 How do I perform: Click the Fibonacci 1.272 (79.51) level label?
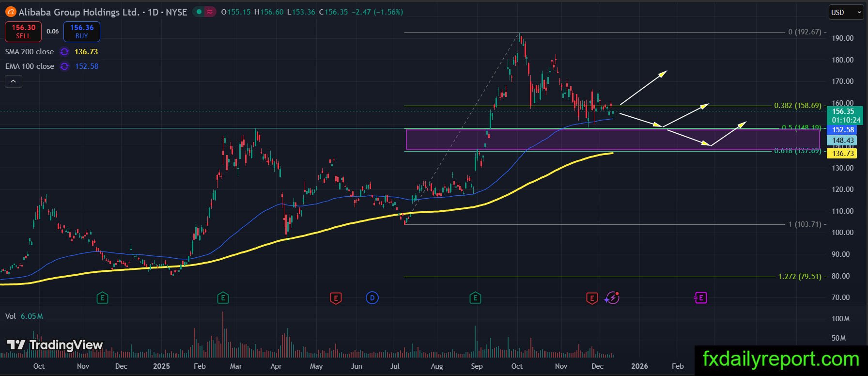(800, 277)
